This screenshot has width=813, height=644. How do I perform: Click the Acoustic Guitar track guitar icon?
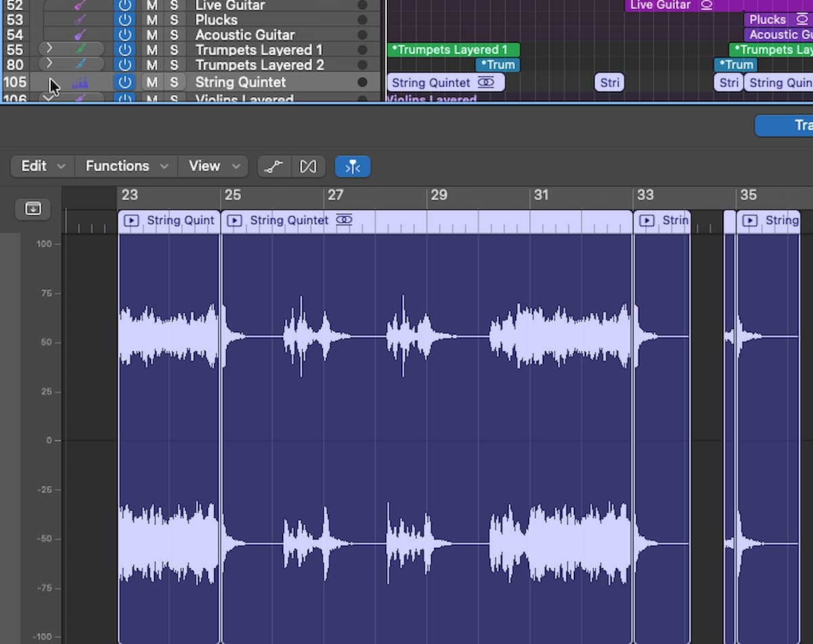pyautogui.click(x=80, y=35)
